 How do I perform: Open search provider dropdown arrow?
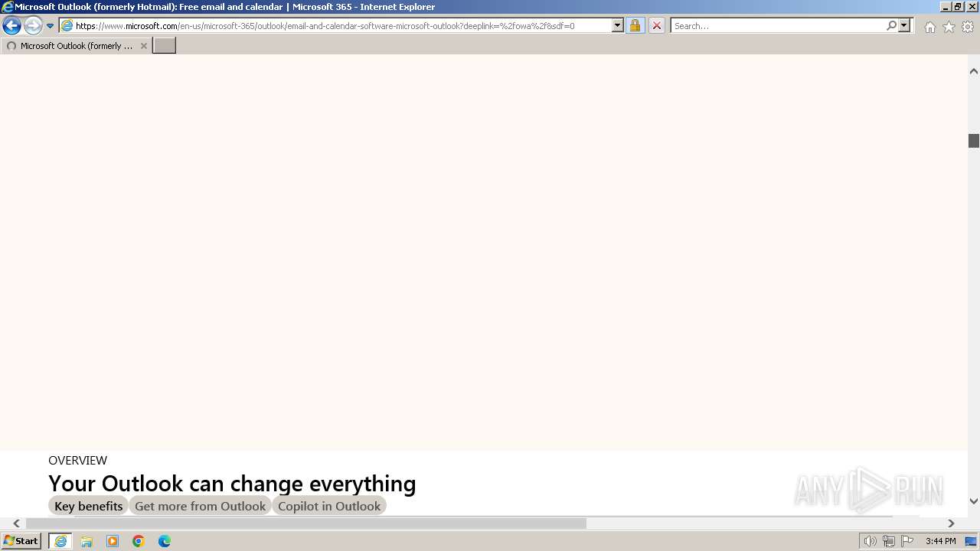904,25
